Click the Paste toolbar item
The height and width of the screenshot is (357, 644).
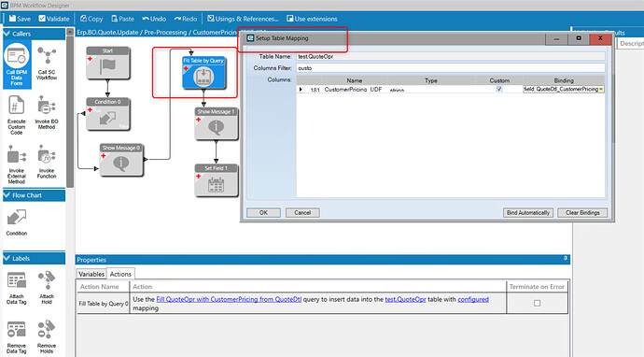pyautogui.click(x=122, y=19)
